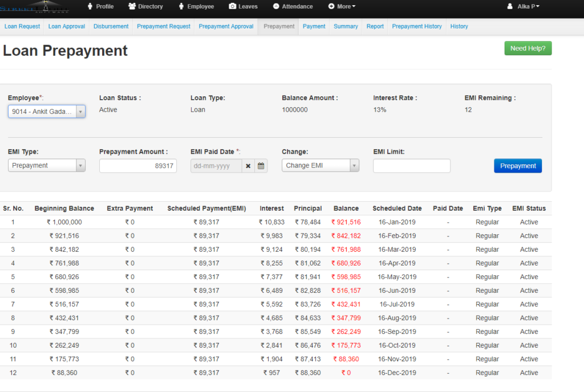Open Directory using its people icon

131,6
